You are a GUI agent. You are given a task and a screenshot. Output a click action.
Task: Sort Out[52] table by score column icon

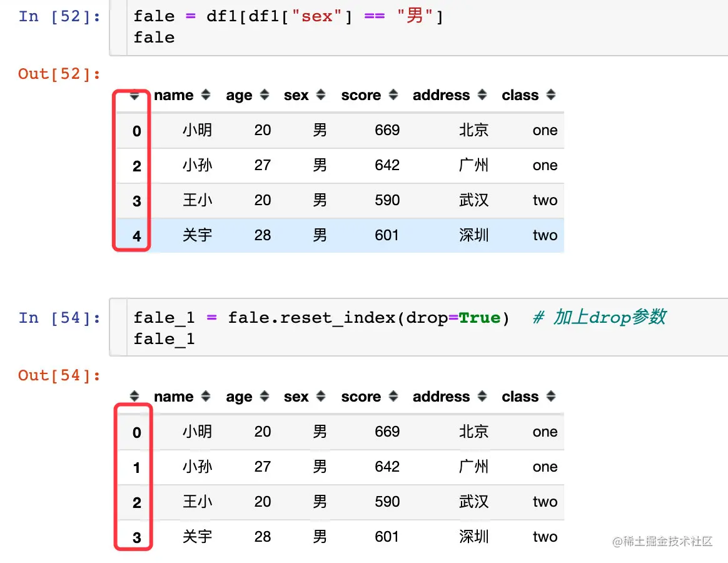coord(393,95)
